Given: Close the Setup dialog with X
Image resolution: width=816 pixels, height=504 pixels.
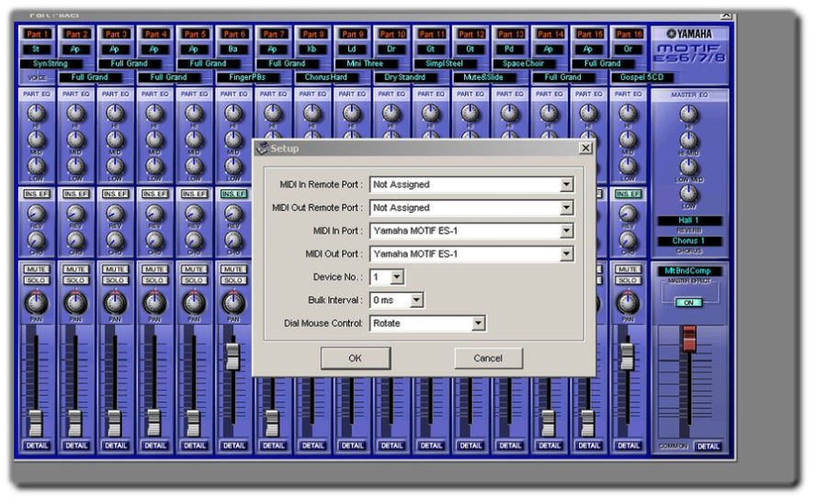Looking at the screenshot, I should point(585,148).
